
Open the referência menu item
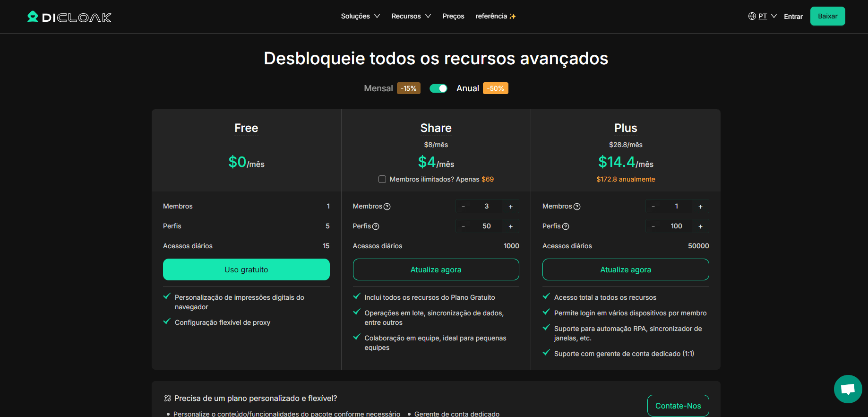coord(495,16)
